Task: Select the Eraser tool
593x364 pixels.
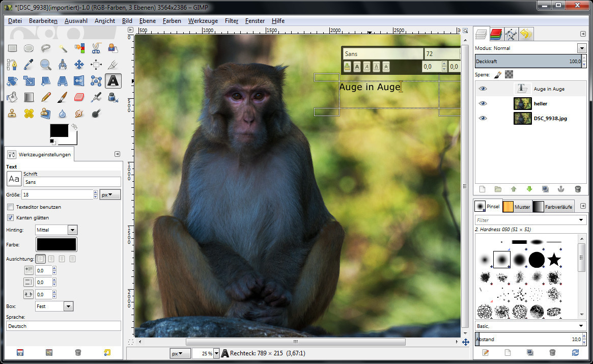Action: [x=79, y=97]
